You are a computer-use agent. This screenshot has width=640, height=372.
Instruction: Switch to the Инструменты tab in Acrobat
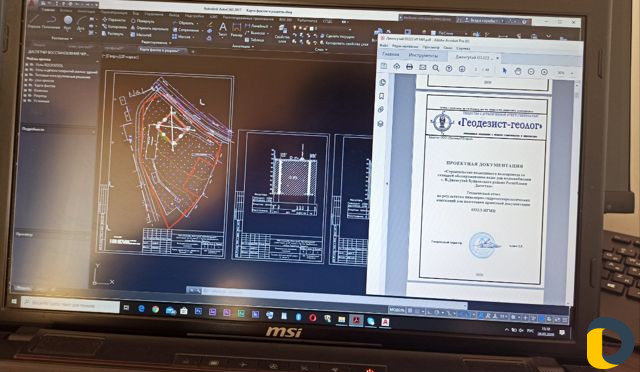coord(423,55)
